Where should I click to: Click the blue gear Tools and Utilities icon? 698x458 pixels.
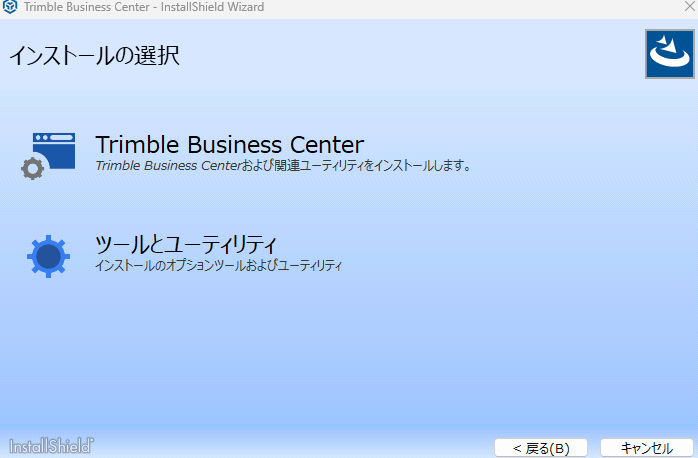click(47, 256)
